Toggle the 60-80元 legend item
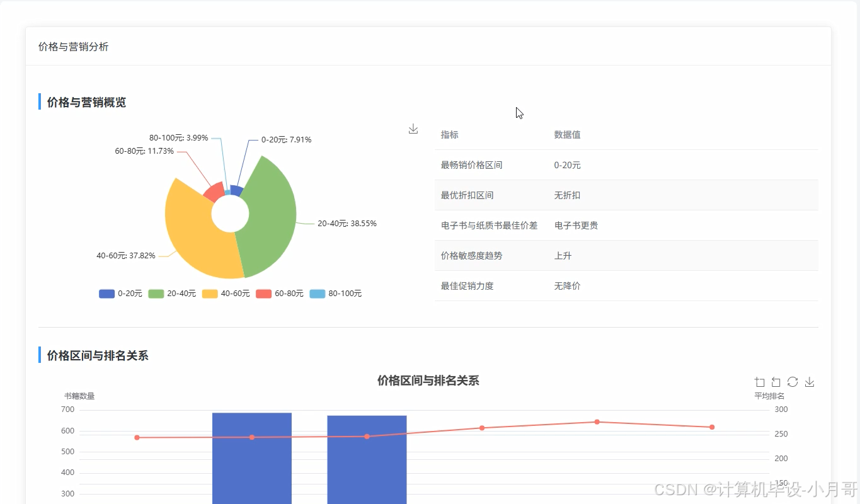Image resolution: width=860 pixels, height=504 pixels. tap(279, 293)
